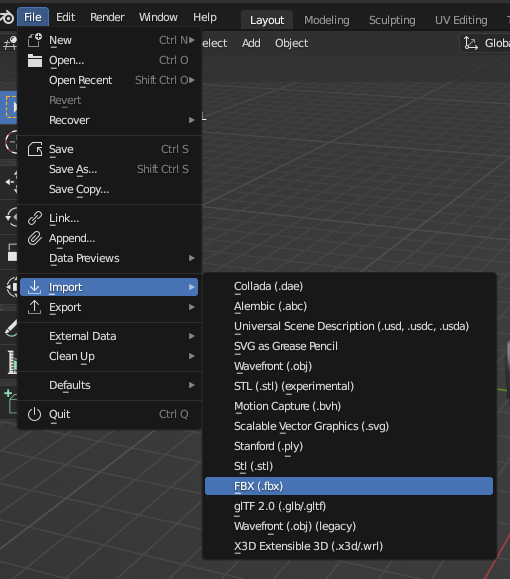Click the Export upload-arrow icon
The width and height of the screenshot is (510, 579).
[35, 307]
